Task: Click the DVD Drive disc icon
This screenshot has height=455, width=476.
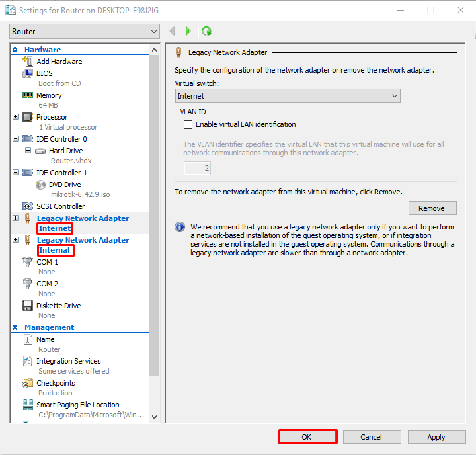Action: [x=40, y=185]
